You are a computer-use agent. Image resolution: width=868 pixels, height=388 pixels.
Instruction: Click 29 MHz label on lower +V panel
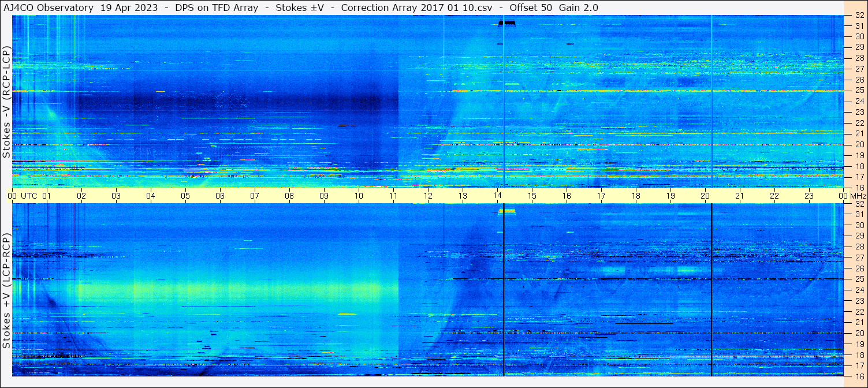(859, 236)
